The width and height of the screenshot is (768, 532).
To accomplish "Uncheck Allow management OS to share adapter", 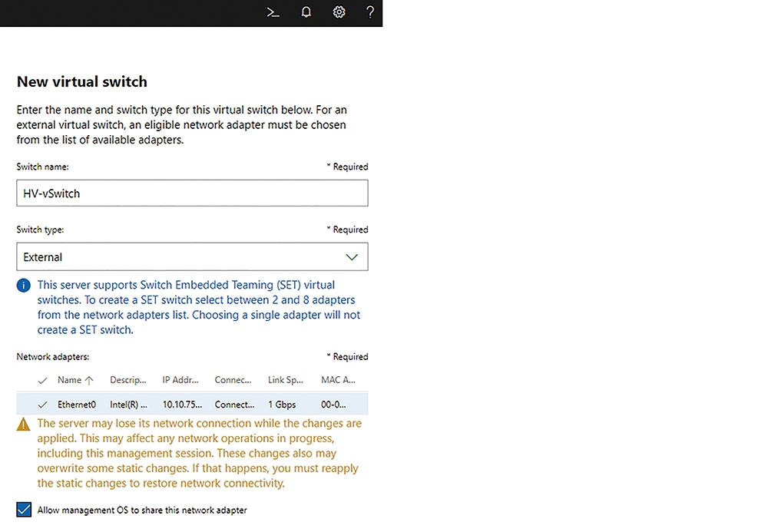I will click(x=24, y=510).
